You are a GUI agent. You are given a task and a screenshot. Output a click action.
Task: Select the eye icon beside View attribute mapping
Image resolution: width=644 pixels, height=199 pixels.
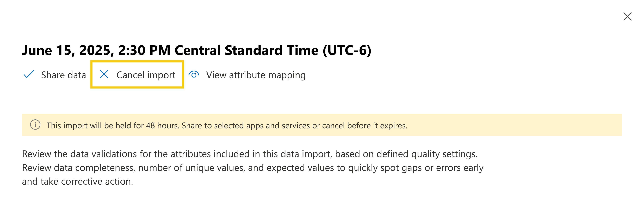(194, 74)
